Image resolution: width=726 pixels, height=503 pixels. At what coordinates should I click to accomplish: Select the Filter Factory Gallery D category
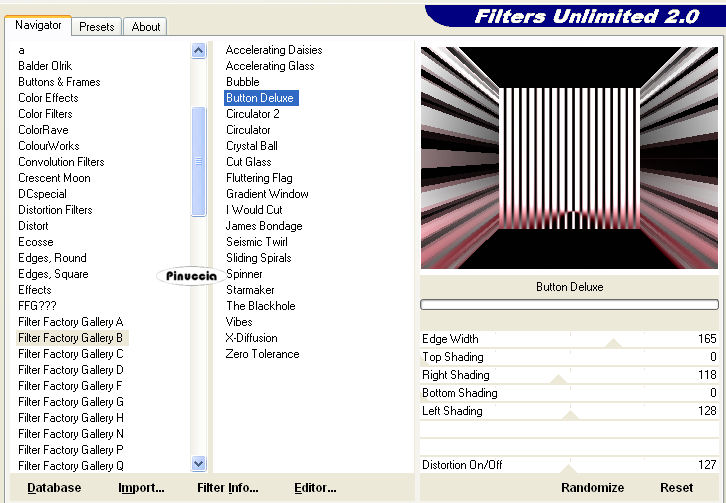70,370
